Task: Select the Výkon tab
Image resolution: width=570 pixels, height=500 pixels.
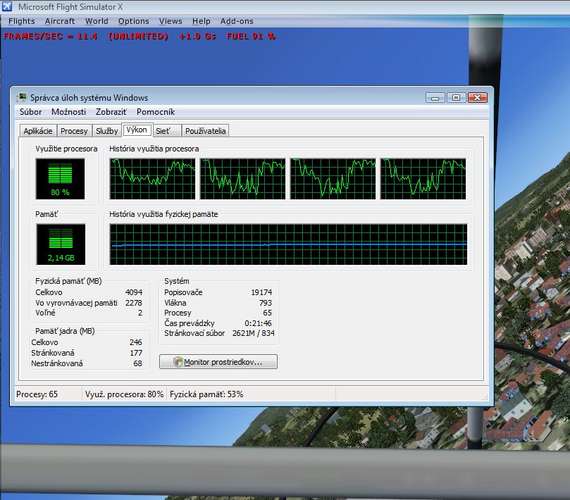Action: point(137,130)
